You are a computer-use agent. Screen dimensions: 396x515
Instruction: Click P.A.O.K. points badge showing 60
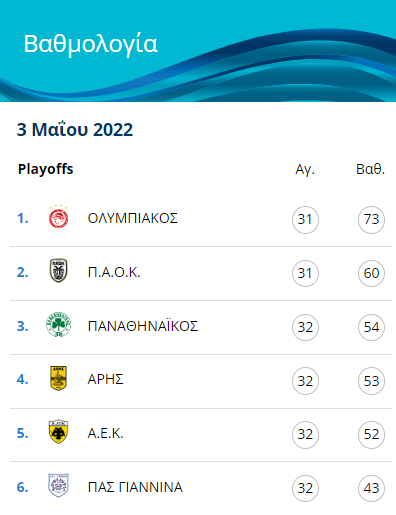point(371,273)
